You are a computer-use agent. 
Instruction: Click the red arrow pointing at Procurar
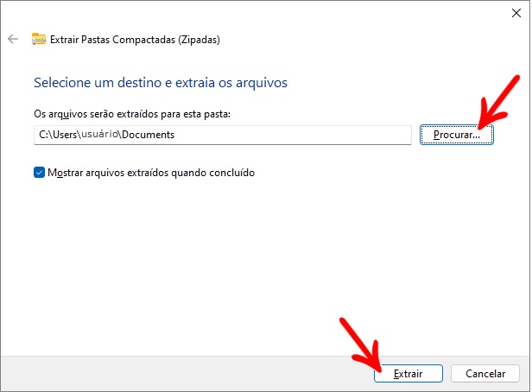click(497, 104)
